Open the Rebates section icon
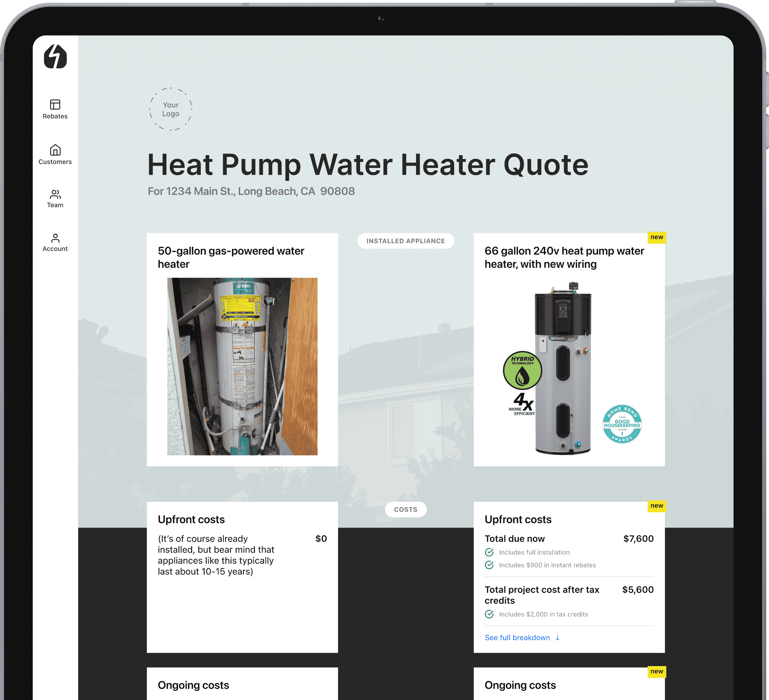Viewport: 769px width, 700px height. coord(55,105)
